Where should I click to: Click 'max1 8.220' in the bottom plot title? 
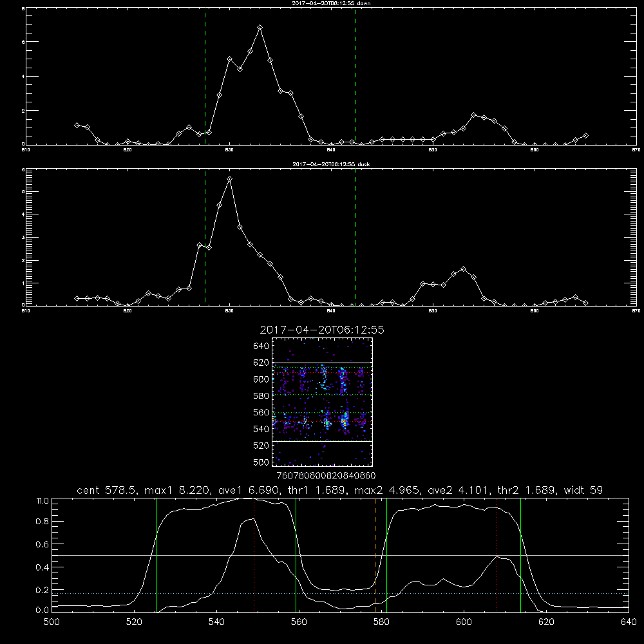176,490
